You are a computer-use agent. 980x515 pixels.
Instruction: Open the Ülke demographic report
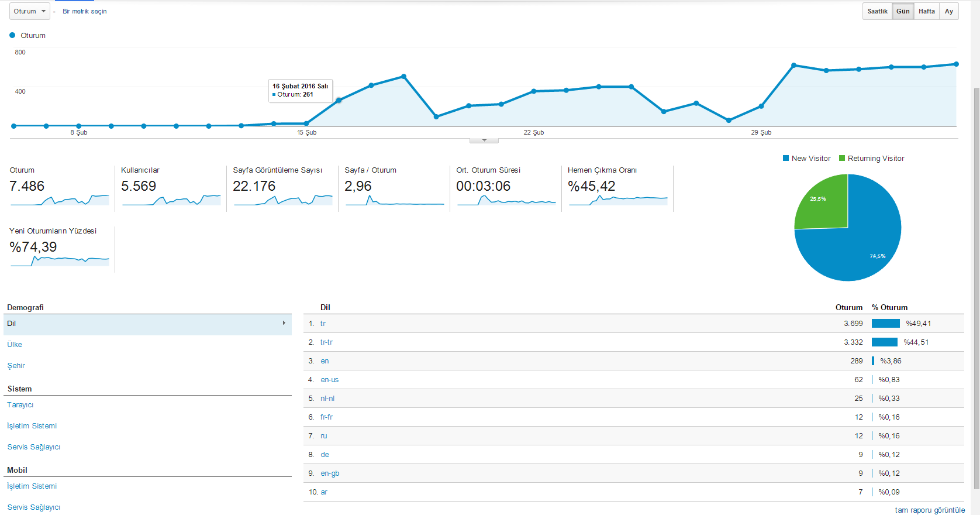[15, 345]
